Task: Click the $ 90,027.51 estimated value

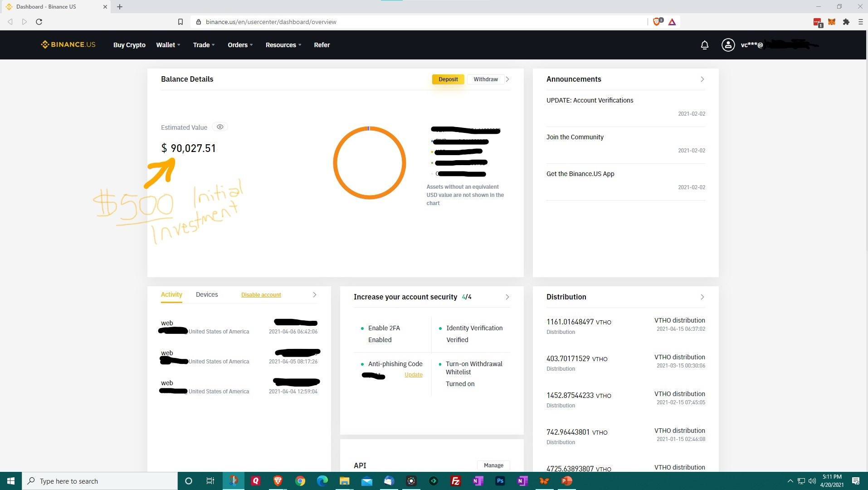Action: coord(188,148)
